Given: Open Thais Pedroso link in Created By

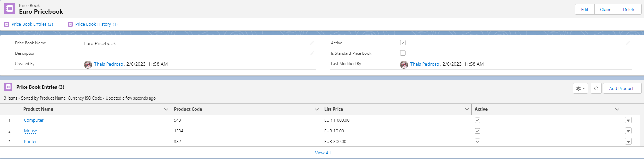Looking at the screenshot, I should coord(109,64).
